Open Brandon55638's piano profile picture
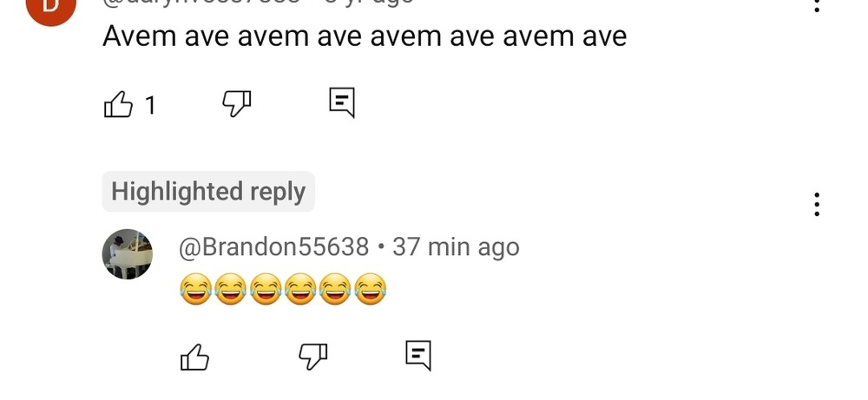This screenshot has height=400, width=868. point(128,254)
